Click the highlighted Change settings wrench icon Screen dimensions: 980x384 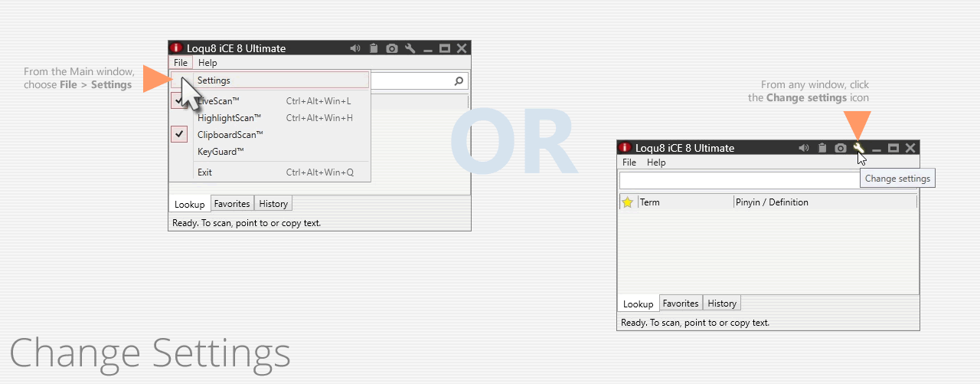(x=859, y=148)
